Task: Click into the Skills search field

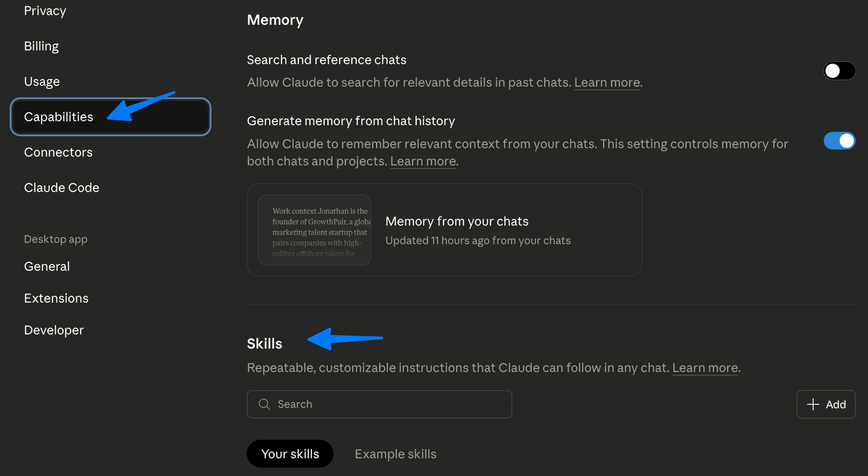Action: pos(389,404)
